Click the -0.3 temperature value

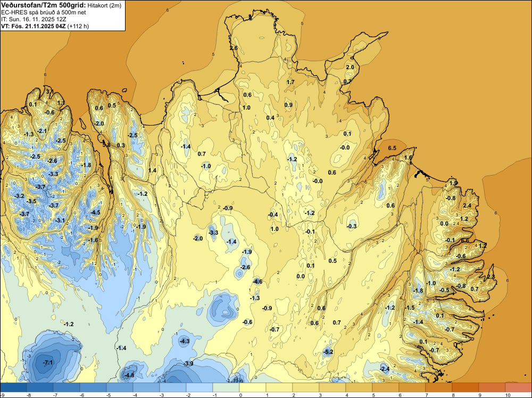[x=352, y=226]
